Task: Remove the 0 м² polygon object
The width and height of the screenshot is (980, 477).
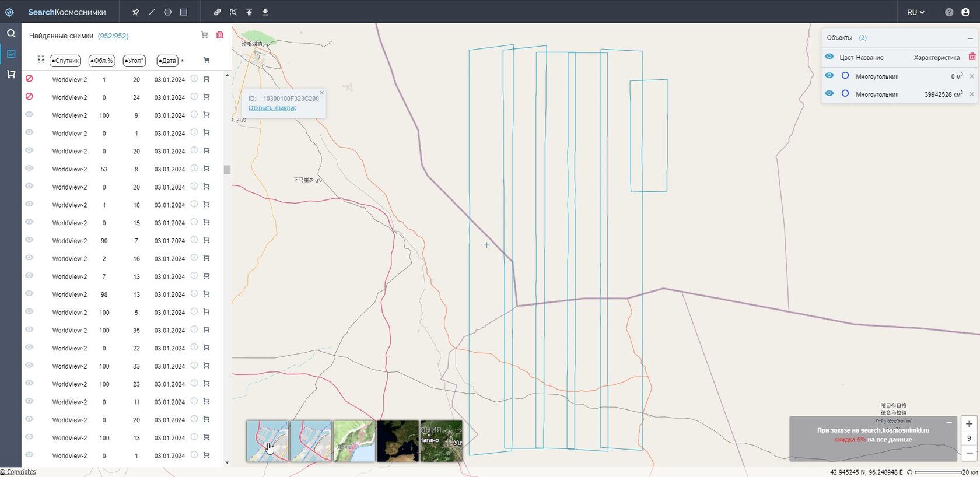Action: tap(972, 76)
